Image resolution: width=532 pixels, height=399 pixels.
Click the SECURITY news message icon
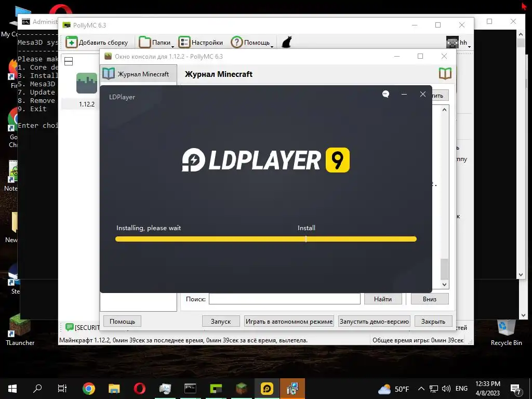tap(70, 327)
